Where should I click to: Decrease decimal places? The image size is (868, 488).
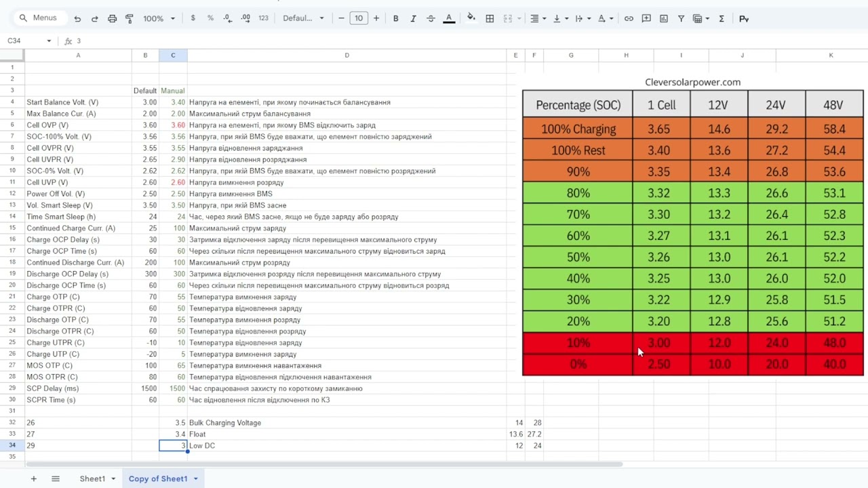[x=228, y=18]
